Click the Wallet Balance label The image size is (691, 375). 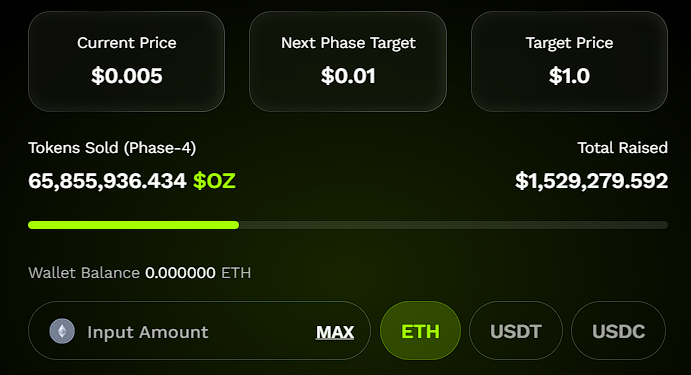pyautogui.click(x=84, y=273)
